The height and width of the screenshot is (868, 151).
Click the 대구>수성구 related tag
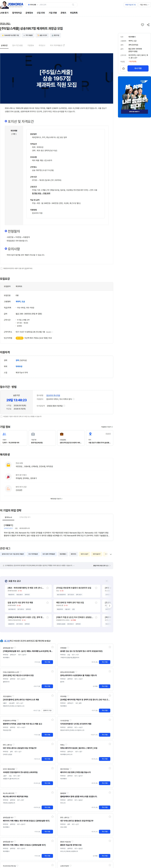(84, 554)
